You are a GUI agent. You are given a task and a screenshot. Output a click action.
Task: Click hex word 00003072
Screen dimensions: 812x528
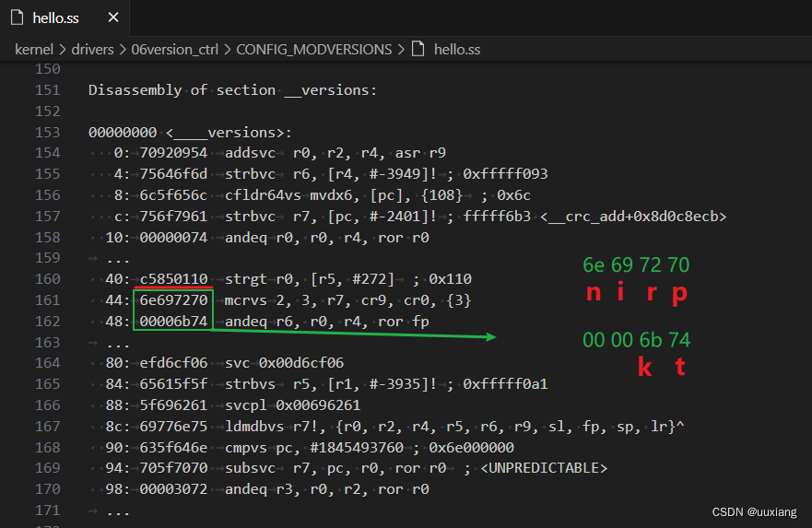pyautogui.click(x=173, y=489)
